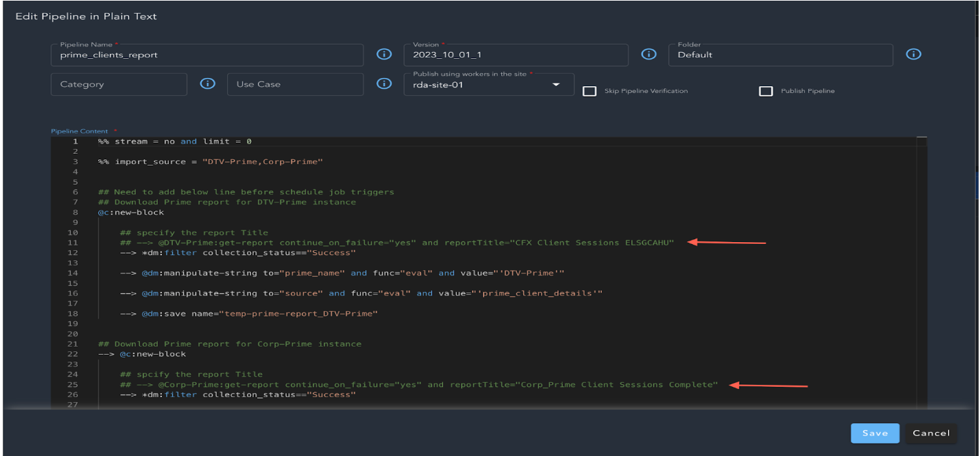This screenshot has height=456, width=980.
Task: Click inside the Category input field
Action: [x=118, y=84]
